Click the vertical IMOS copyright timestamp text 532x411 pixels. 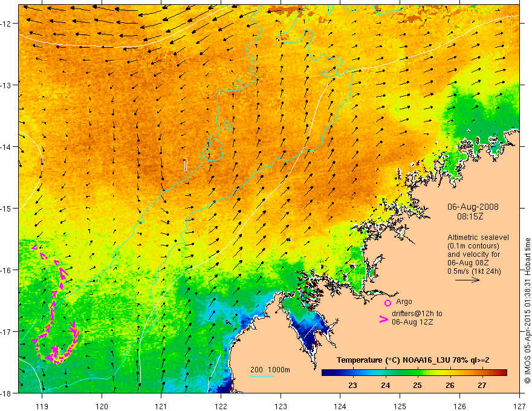[x=527, y=311]
